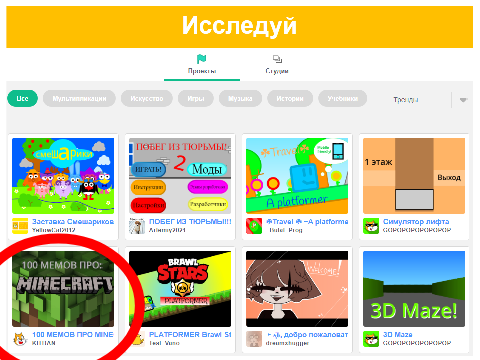Filter projects by Учебники
The height and width of the screenshot is (360, 480).
pos(343,99)
